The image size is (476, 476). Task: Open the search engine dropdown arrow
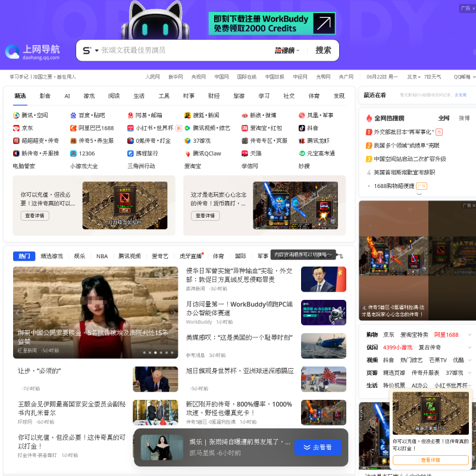(x=96, y=51)
